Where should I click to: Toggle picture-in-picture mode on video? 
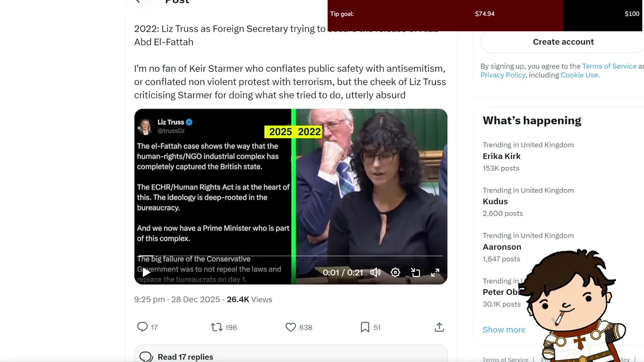[416, 273]
